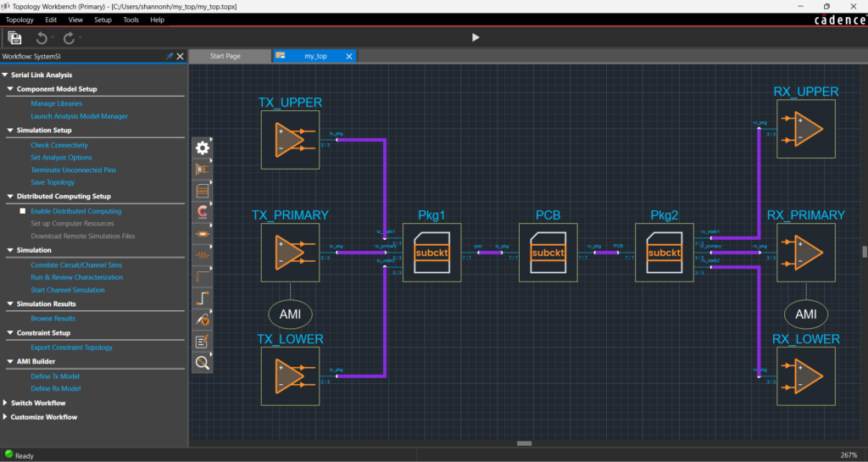
Task: Click the Browse Results link
Action: coord(53,318)
